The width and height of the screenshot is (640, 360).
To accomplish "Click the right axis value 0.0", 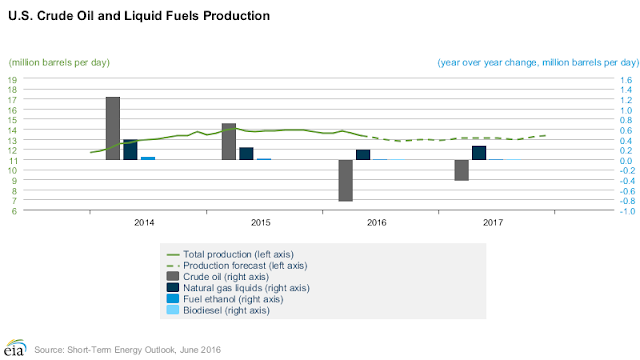I will tap(626, 161).
